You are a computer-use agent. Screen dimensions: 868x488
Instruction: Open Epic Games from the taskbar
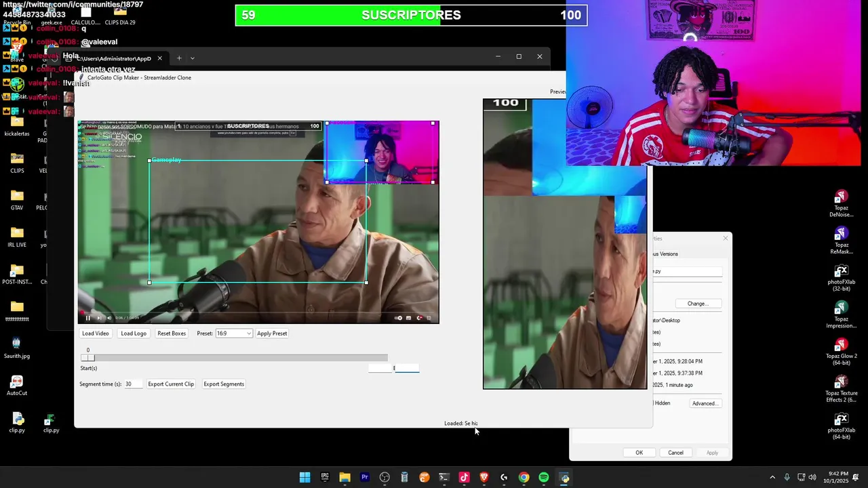(325, 477)
